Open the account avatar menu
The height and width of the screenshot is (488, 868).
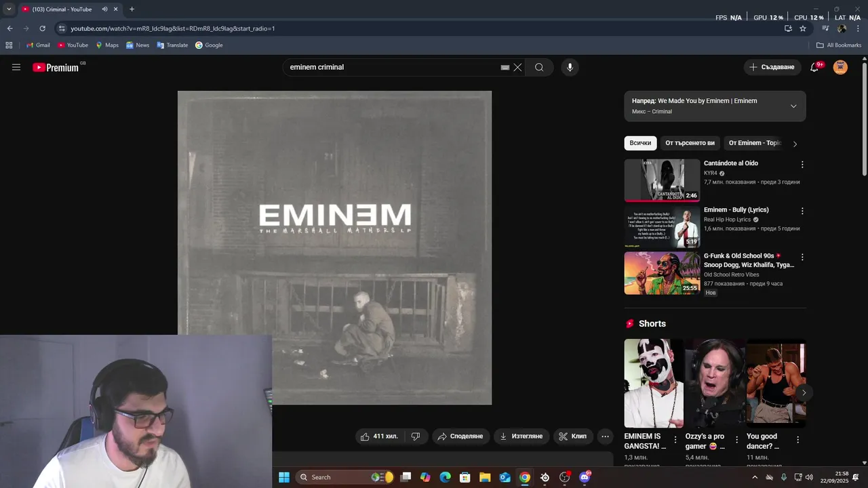click(x=840, y=67)
